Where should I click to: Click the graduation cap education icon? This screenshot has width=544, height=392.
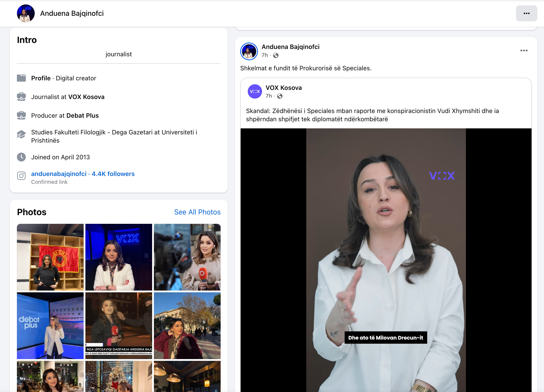(21, 134)
